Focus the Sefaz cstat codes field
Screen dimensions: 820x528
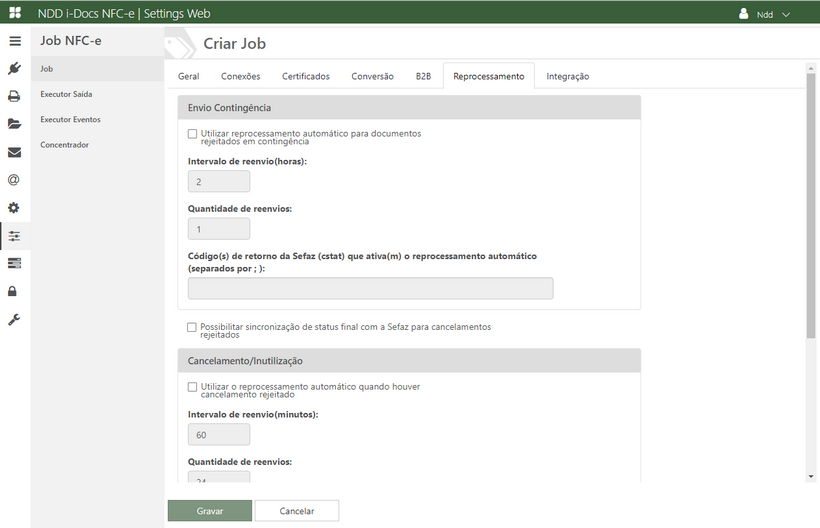[371, 289]
